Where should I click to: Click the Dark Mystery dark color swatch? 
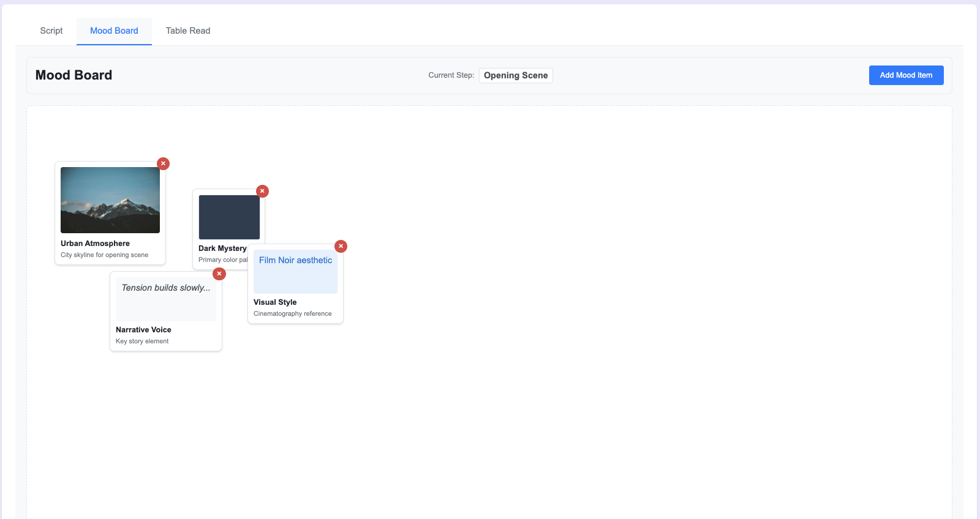pos(229,217)
